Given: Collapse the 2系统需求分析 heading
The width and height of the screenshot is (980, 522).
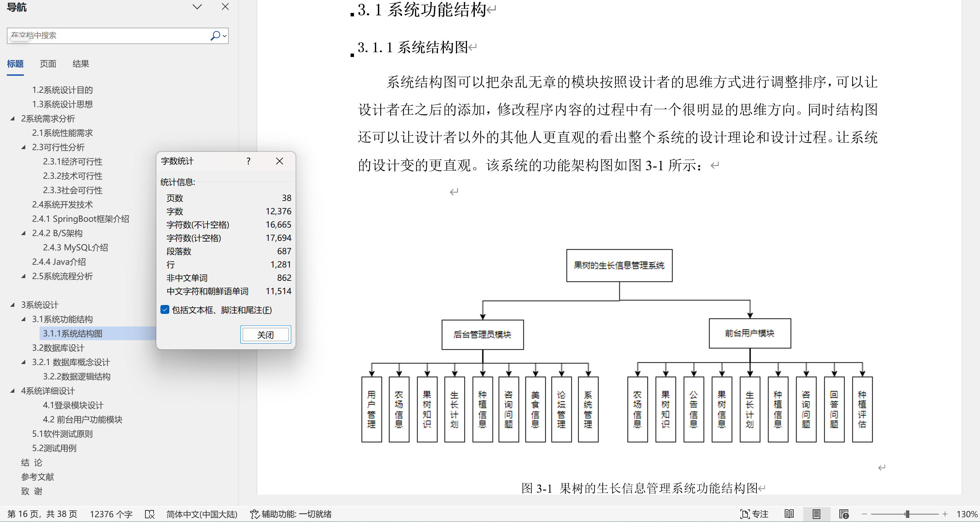Looking at the screenshot, I should click(13, 119).
